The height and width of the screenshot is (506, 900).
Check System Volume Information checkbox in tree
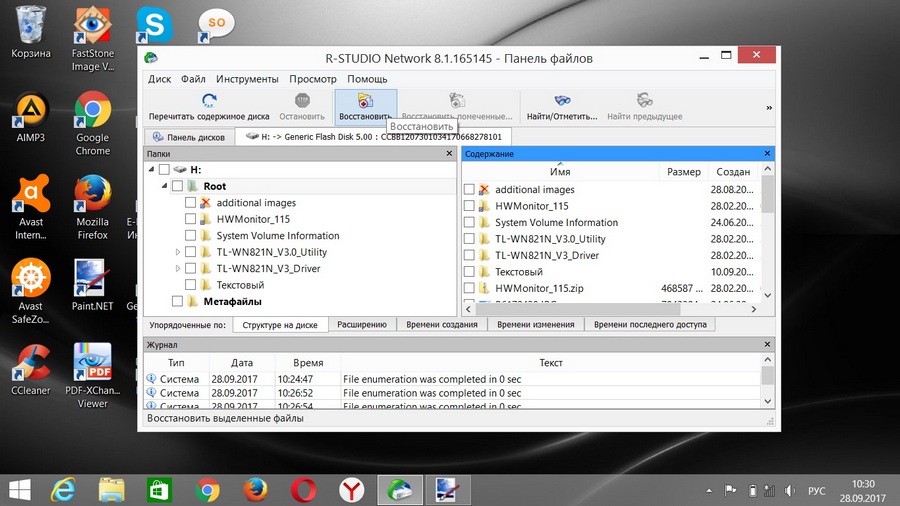(191, 235)
